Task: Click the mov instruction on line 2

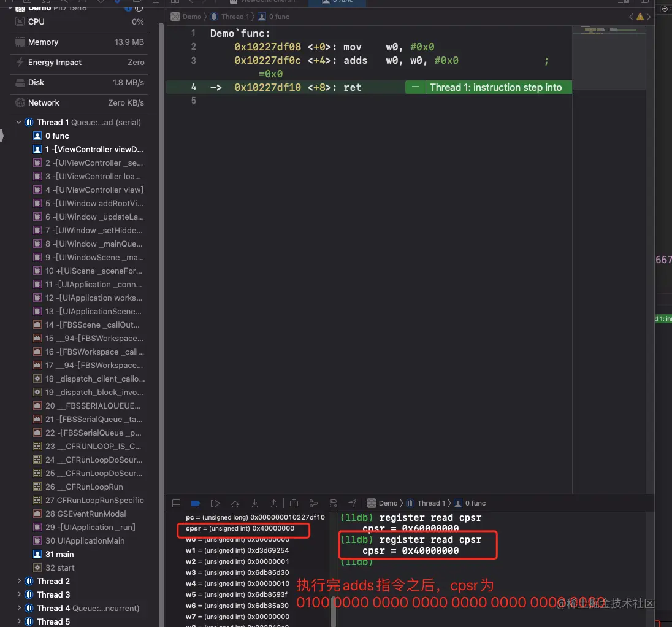Action: coord(353,47)
